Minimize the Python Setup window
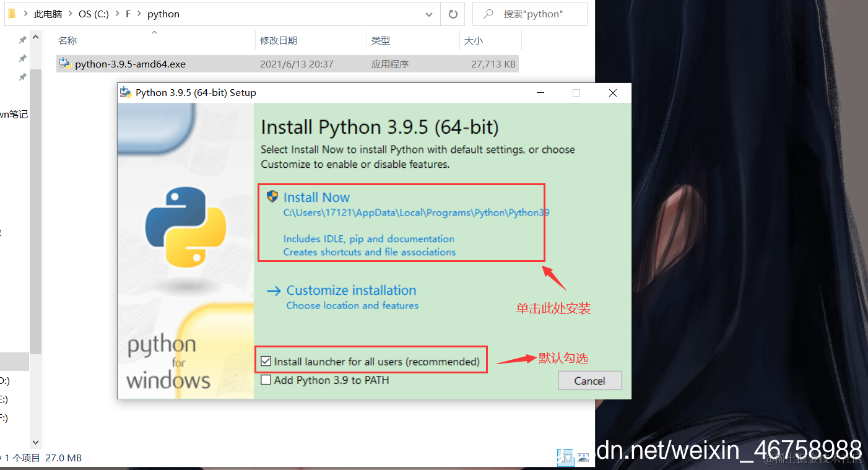The width and height of the screenshot is (868, 470). click(x=540, y=93)
